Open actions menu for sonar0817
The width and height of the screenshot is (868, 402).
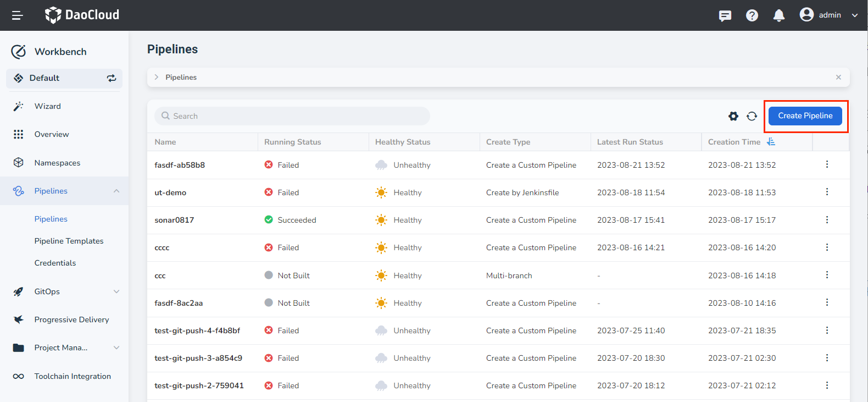(x=827, y=219)
